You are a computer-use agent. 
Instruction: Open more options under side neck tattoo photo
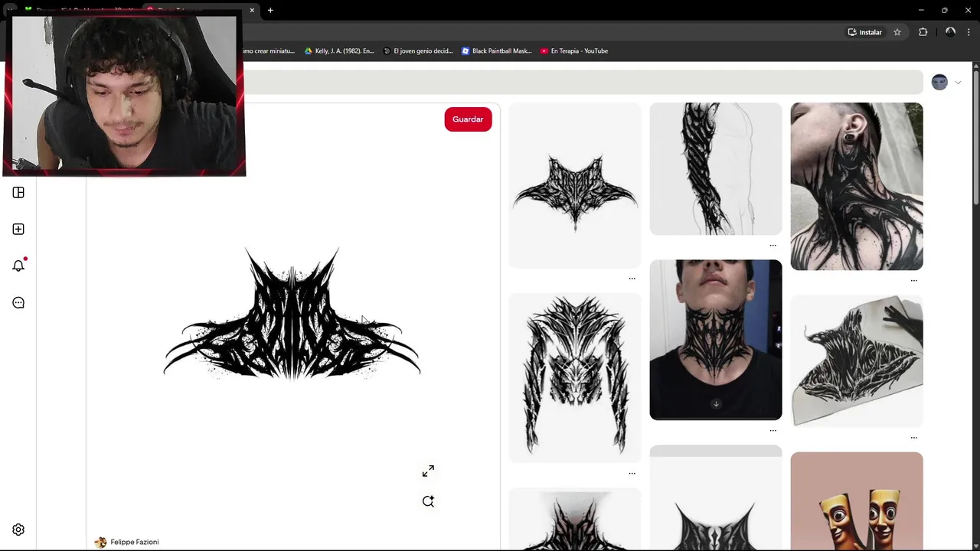(x=913, y=281)
